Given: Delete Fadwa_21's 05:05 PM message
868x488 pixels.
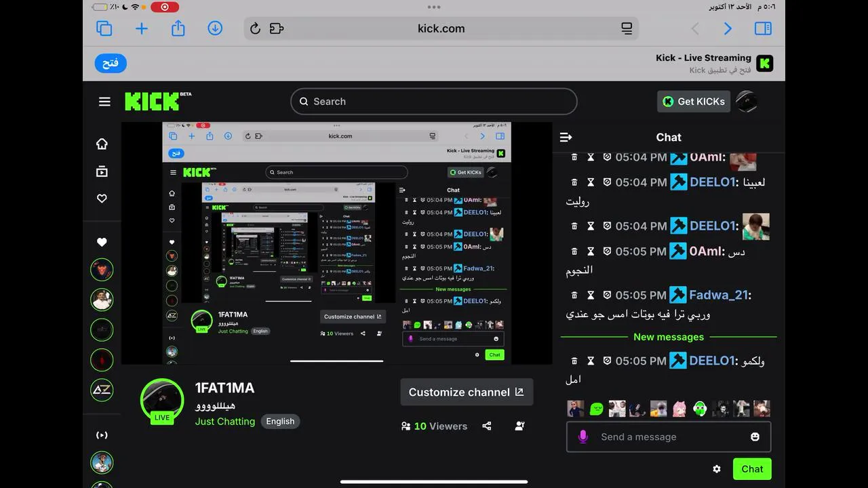Looking at the screenshot, I should (x=574, y=295).
